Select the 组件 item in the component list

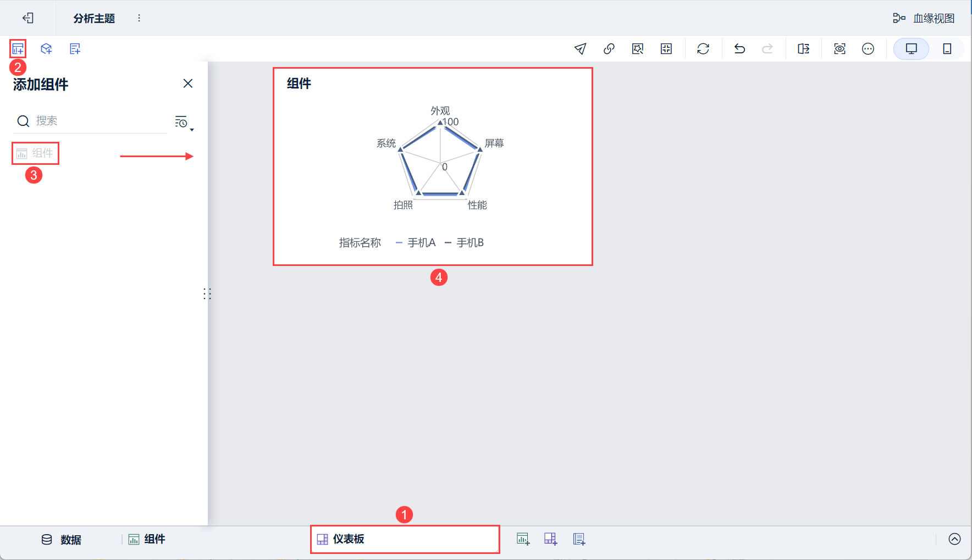click(35, 153)
